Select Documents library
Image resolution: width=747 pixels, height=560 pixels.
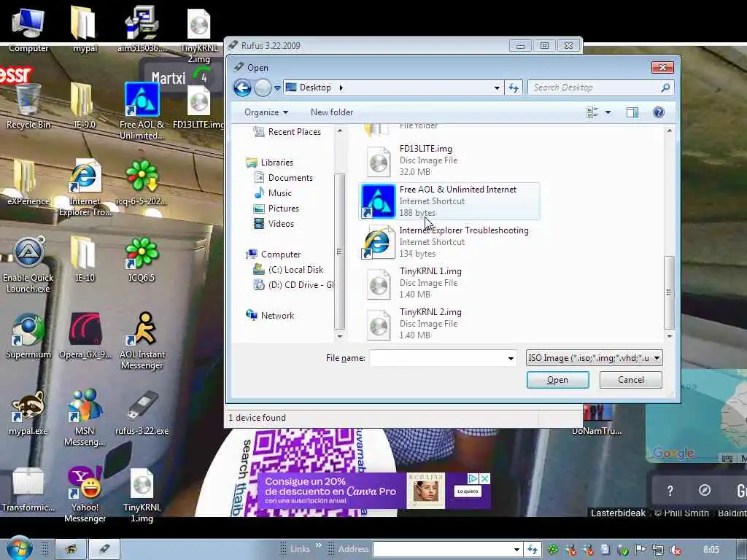(x=284, y=178)
